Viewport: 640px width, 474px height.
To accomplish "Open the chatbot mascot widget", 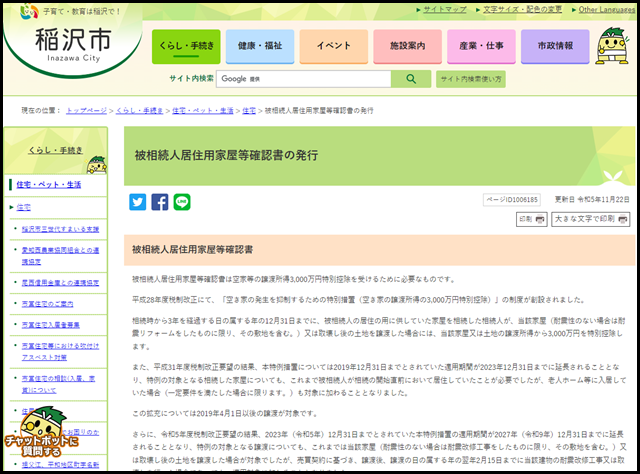I will point(41,432).
